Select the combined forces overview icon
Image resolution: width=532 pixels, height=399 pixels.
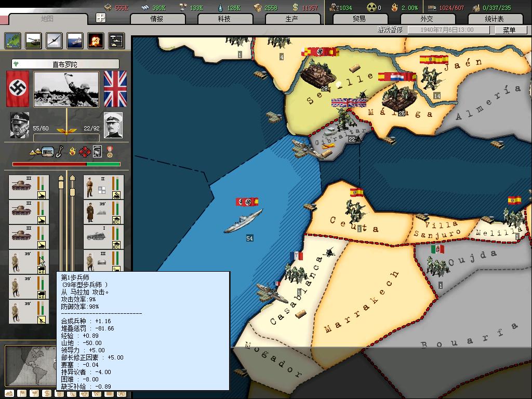(x=116, y=41)
